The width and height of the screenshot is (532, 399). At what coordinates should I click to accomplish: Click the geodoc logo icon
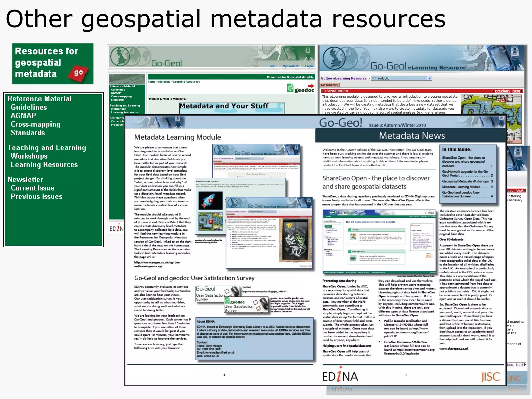[x=301, y=88]
